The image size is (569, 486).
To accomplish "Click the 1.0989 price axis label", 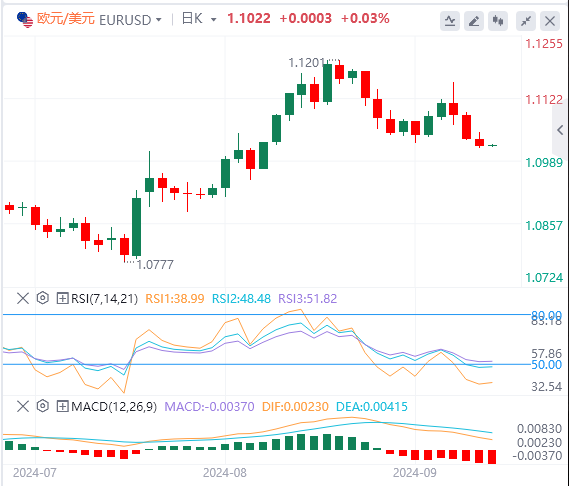I will [544, 163].
